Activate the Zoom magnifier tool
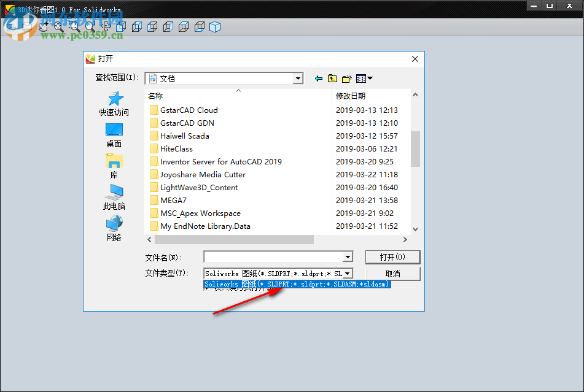Screen dimensions: 584x392 click(89, 27)
